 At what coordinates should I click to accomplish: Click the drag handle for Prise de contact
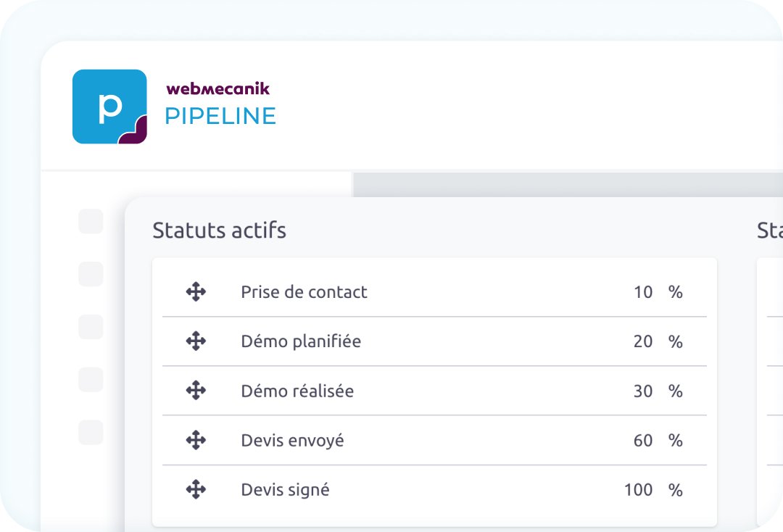point(196,292)
